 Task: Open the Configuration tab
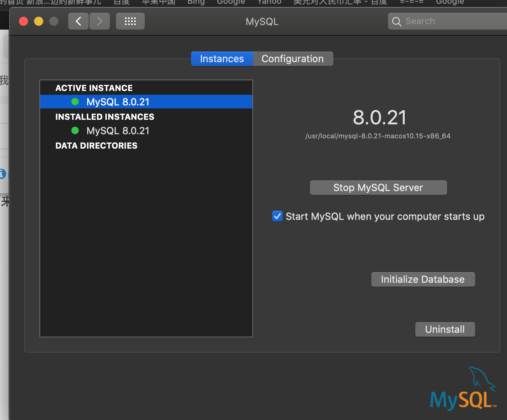click(293, 59)
